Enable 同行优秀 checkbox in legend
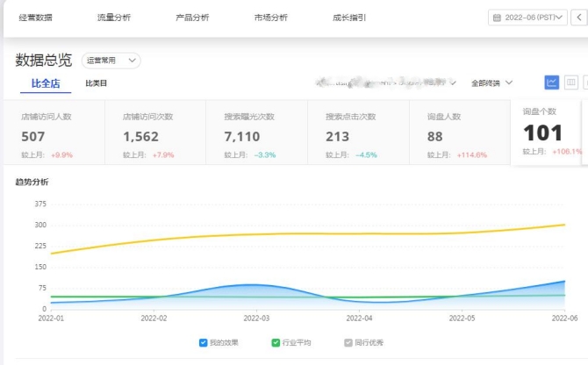Image resolution: width=588 pixels, height=365 pixels. 348,342
